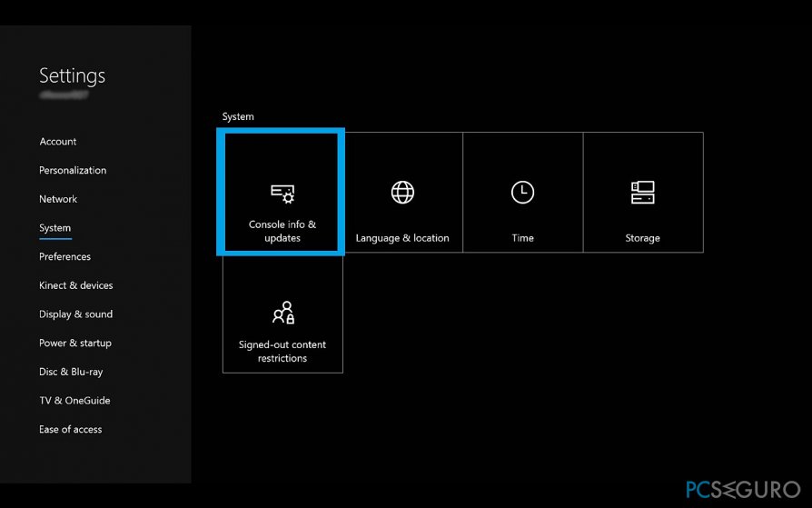812x508 pixels.
Task: Choose the System sidebar entry
Action: point(54,228)
